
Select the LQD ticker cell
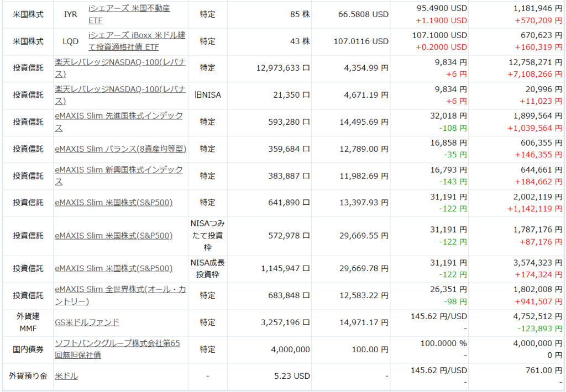[x=70, y=41]
